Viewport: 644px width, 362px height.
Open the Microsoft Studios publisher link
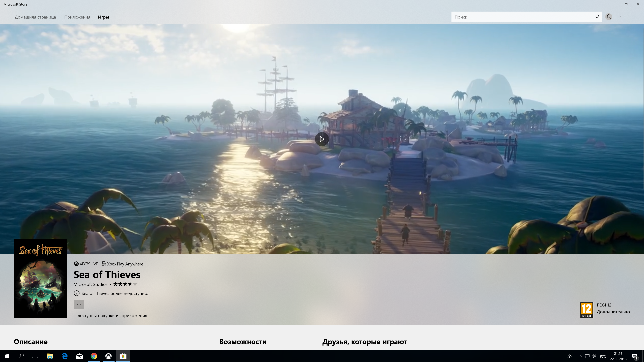(91, 284)
